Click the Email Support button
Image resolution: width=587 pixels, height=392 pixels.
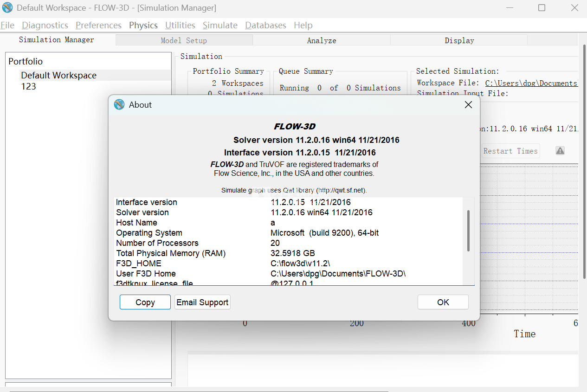tap(202, 302)
